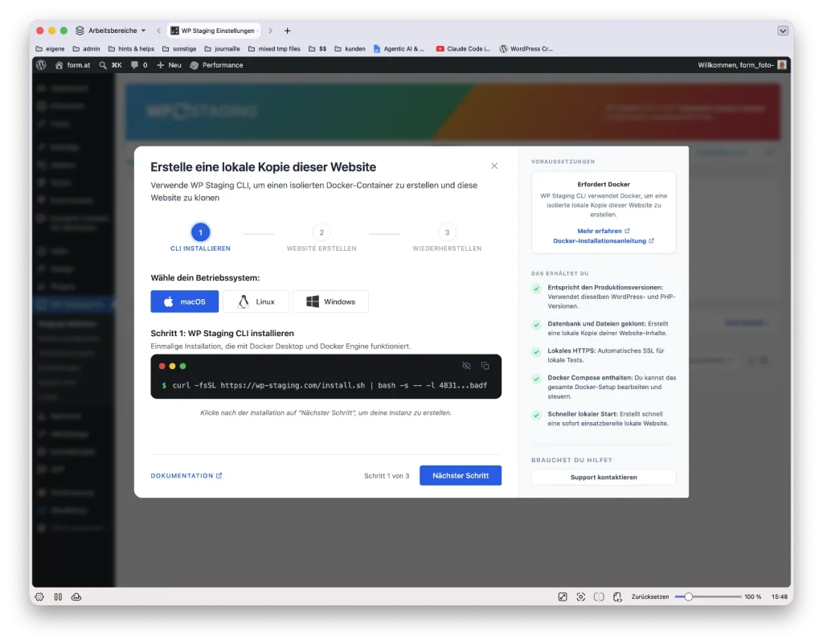This screenshot has width=823, height=644.
Task: Navigate forward with the right chevron
Action: [270, 31]
